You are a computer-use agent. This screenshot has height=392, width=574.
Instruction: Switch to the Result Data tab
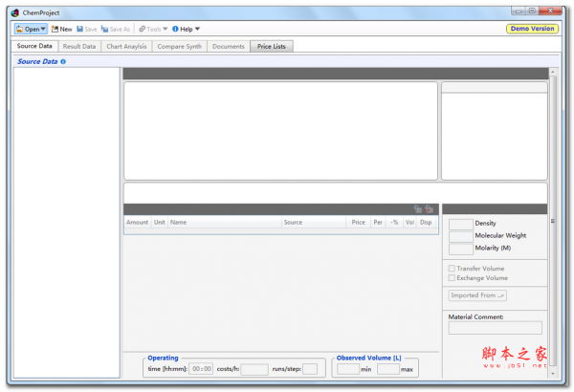79,47
